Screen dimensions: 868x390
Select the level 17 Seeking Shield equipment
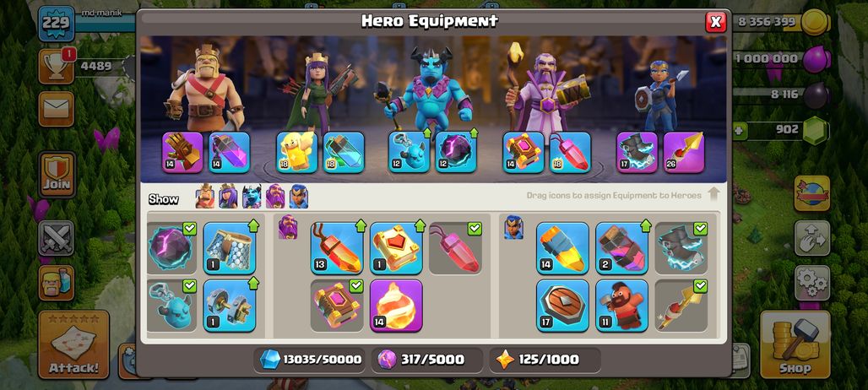(x=562, y=306)
